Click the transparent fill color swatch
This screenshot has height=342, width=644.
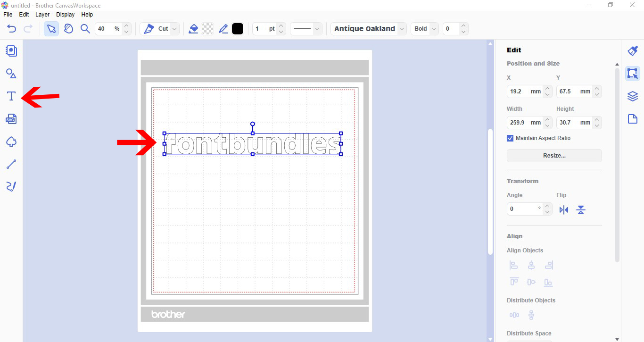(x=207, y=29)
